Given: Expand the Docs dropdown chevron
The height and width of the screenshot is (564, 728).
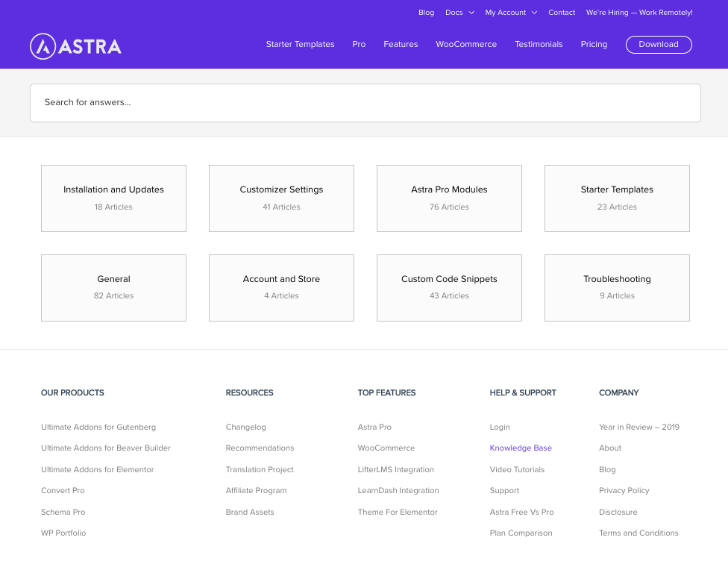Looking at the screenshot, I should 471,13.
